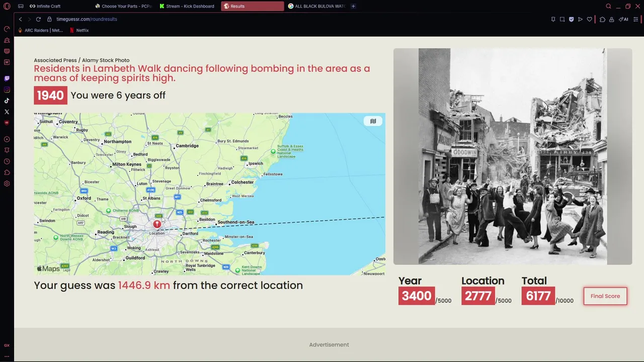Click the Location score 2777

tap(478, 296)
